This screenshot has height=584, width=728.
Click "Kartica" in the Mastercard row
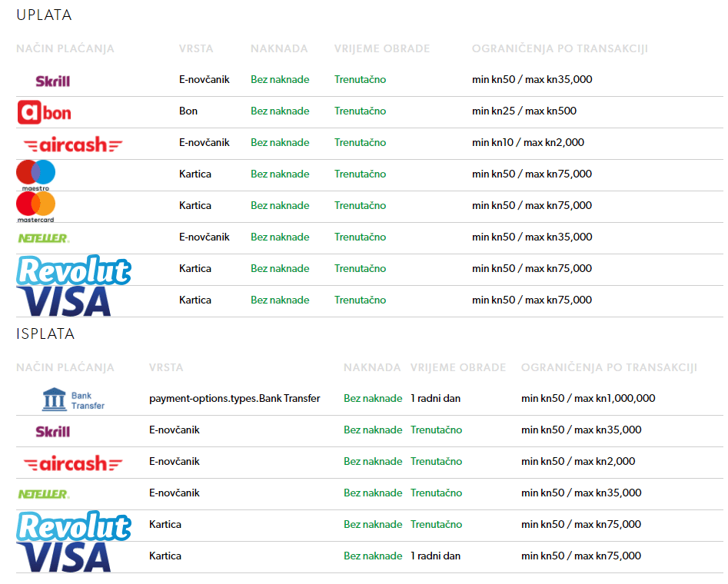(195, 206)
